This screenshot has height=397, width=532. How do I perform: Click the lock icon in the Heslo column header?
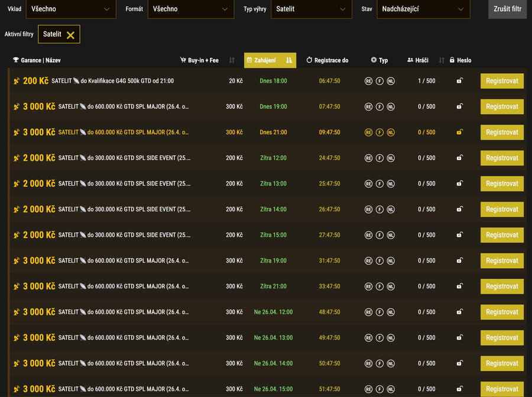point(452,60)
